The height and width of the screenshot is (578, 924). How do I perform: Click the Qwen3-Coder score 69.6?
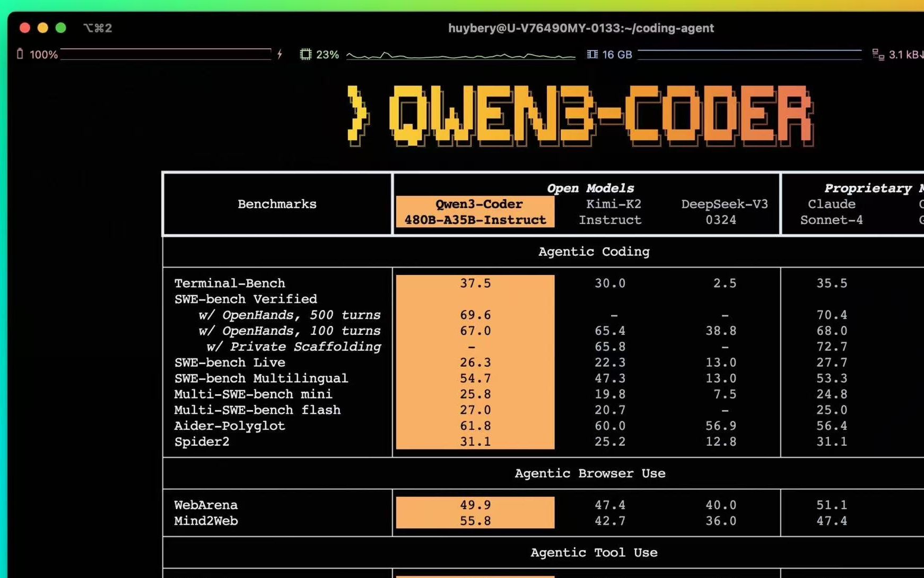tap(475, 315)
